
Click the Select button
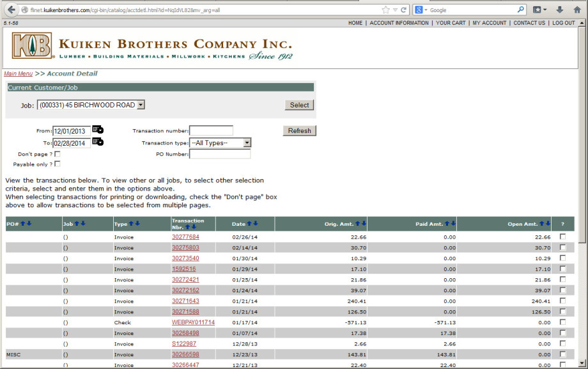(x=299, y=105)
